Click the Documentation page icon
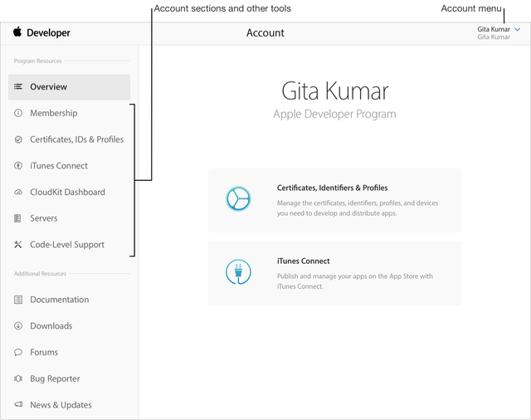The image size is (531, 420). pos(18,300)
